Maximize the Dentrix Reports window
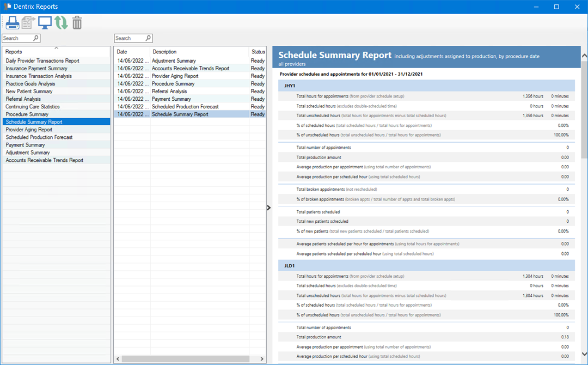 [556, 7]
